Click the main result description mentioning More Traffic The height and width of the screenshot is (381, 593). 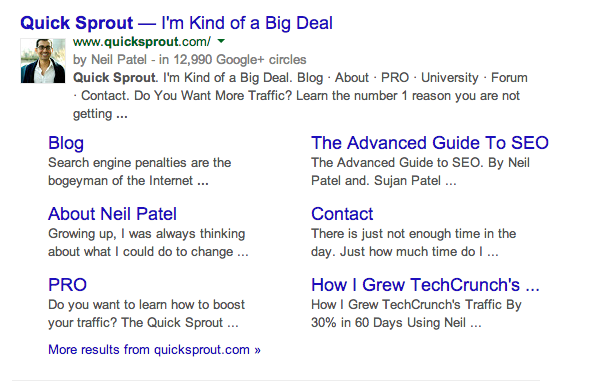click(x=300, y=96)
